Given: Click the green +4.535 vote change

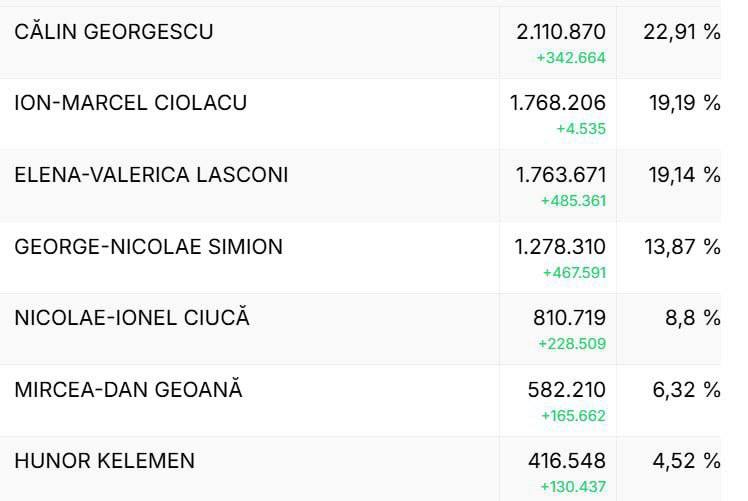Looking at the screenshot, I should (x=581, y=129).
